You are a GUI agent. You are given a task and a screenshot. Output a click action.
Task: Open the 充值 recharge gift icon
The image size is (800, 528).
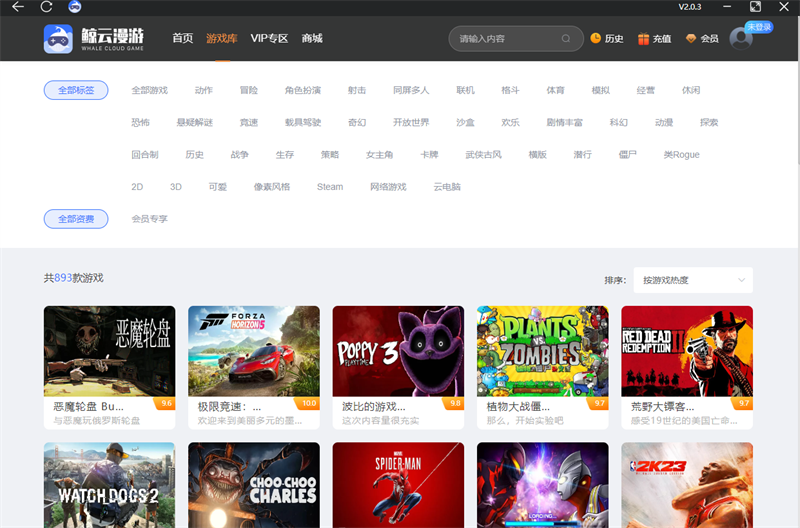coord(643,39)
